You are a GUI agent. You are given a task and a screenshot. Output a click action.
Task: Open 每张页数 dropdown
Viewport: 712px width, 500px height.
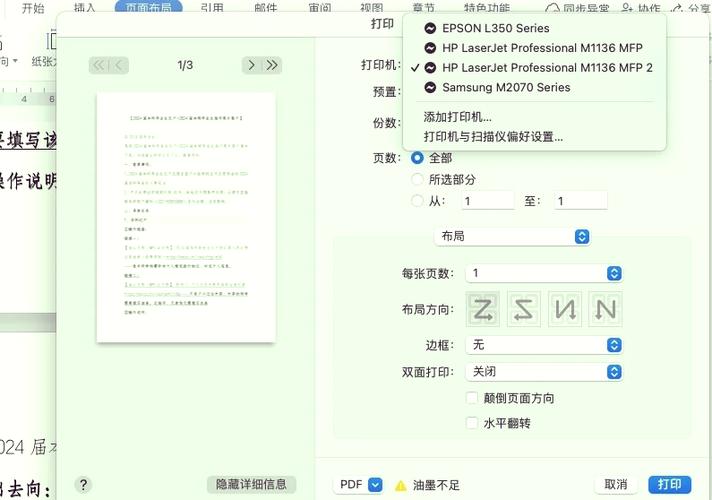pos(544,273)
